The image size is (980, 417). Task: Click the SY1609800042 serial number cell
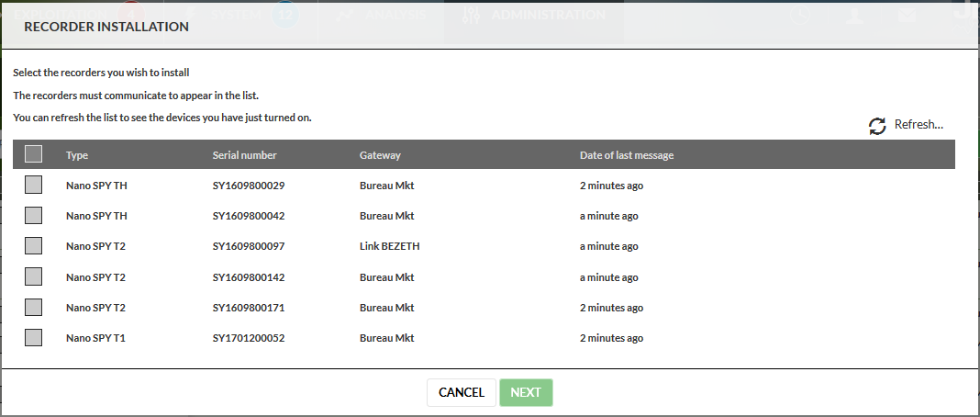tap(248, 216)
